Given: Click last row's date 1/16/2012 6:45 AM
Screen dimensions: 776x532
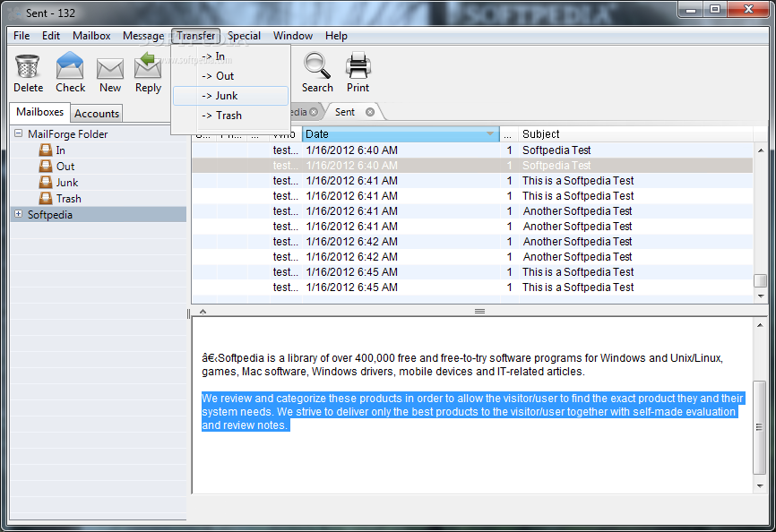Looking at the screenshot, I should coord(352,287).
